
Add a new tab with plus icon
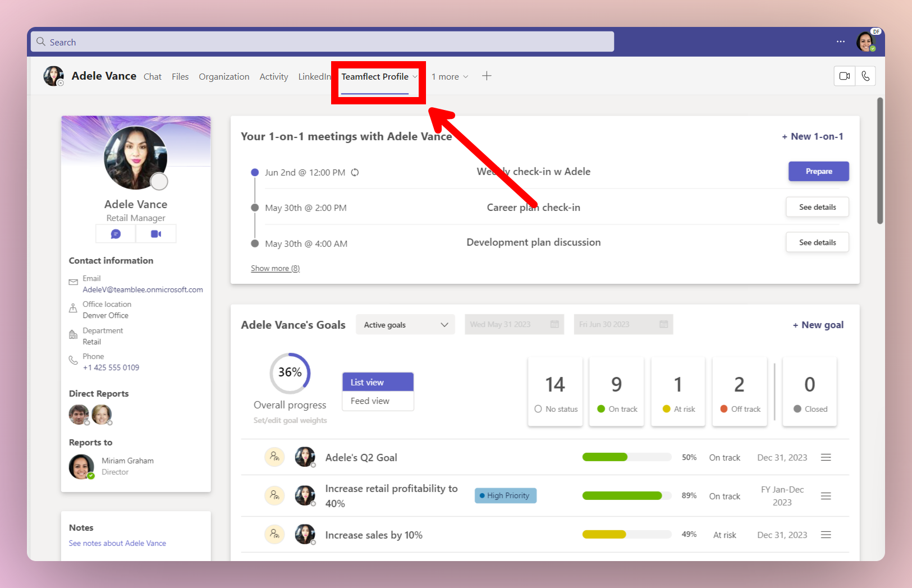(x=487, y=76)
